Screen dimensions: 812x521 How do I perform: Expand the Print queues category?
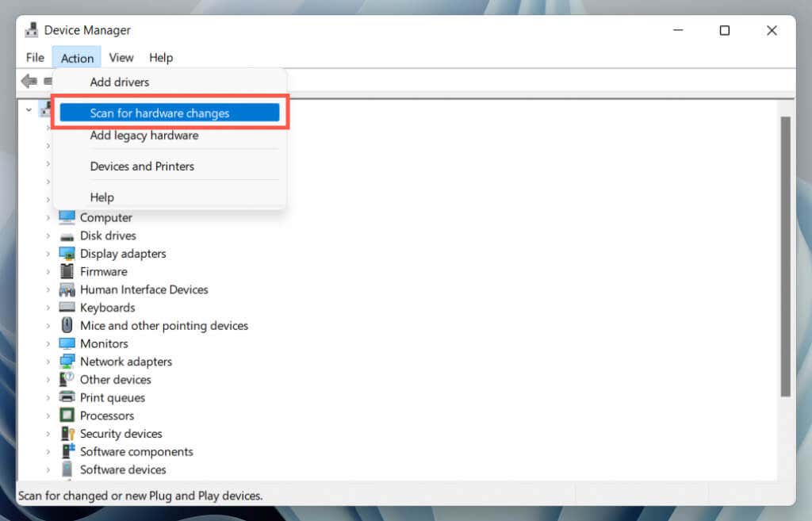pos(48,398)
